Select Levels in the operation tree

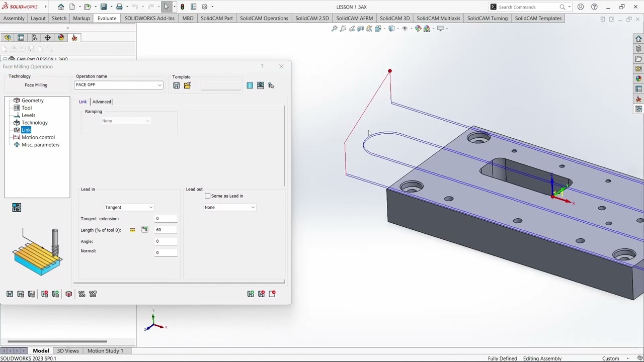(x=29, y=115)
